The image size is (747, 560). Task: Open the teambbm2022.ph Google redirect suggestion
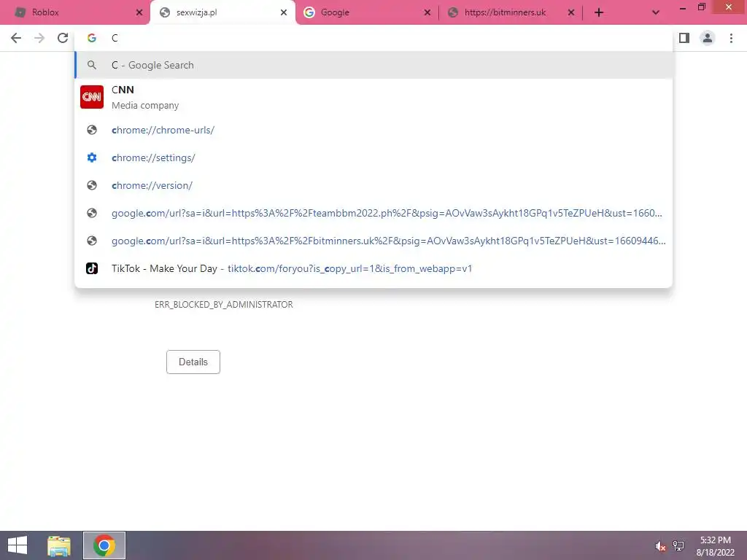click(x=374, y=213)
